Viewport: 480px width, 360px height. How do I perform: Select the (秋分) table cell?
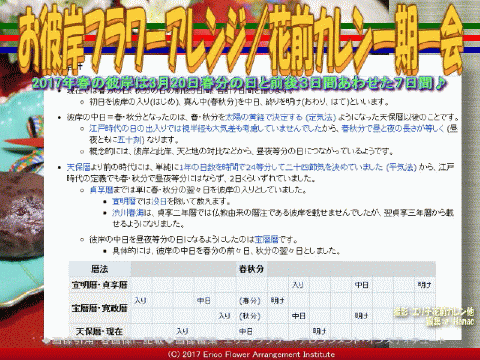click(x=250, y=316)
